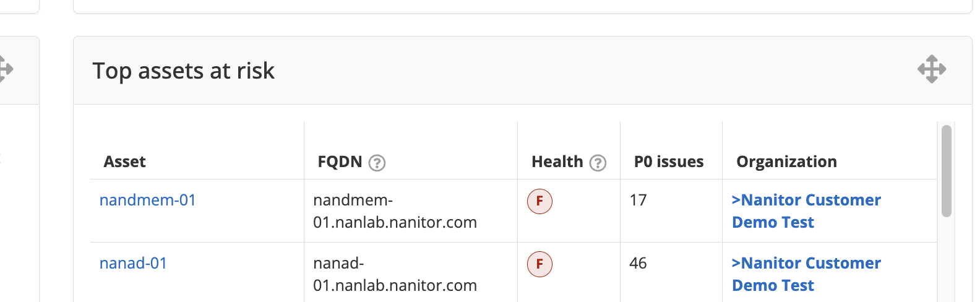Open the nanad-01 asset link
The height and width of the screenshot is (302, 980).
click(133, 264)
